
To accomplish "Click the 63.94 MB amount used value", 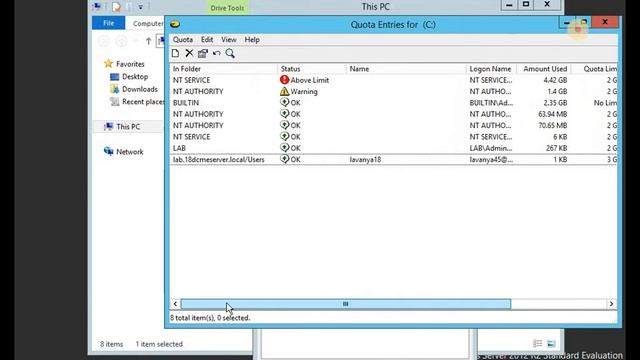I will point(553,114).
